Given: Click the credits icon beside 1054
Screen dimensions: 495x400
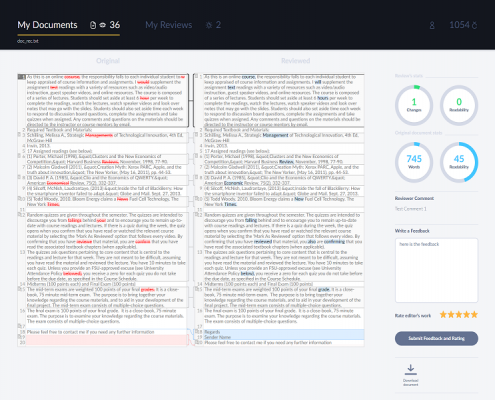Looking at the screenshot, I should [x=474, y=26].
